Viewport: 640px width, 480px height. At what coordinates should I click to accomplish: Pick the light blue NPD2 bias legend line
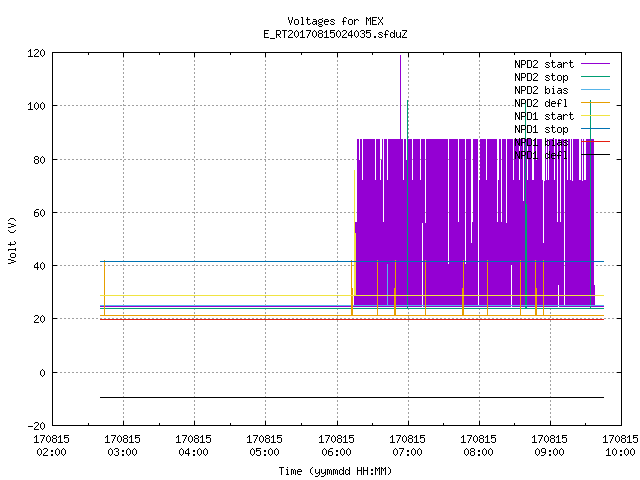pyautogui.click(x=595, y=90)
